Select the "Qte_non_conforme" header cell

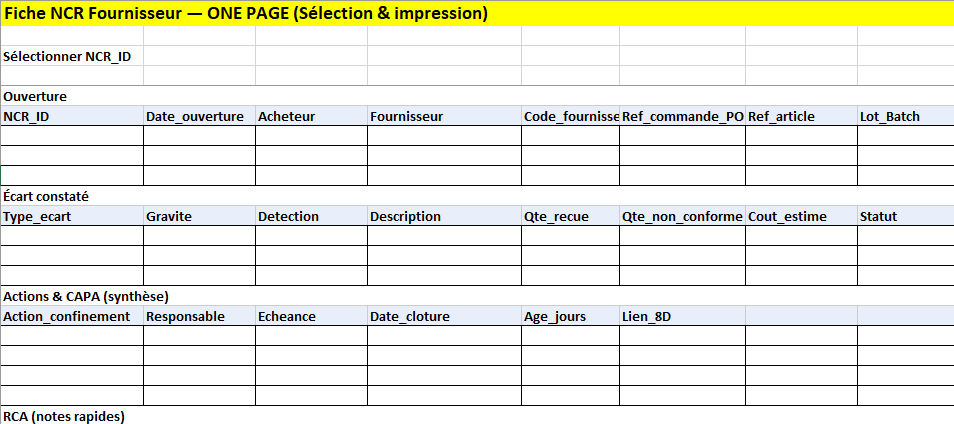tap(682, 216)
